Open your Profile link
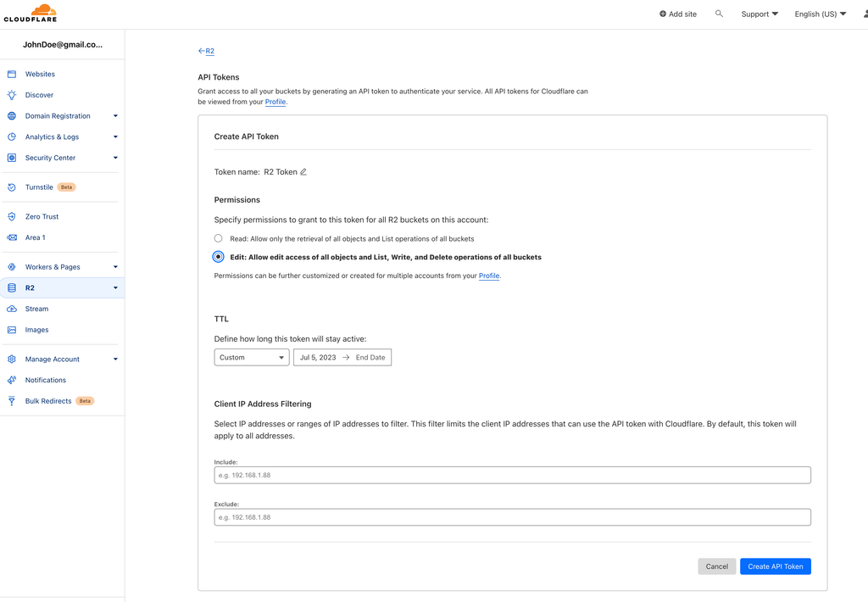The width and height of the screenshot is (868, 602). pos(275,101)
